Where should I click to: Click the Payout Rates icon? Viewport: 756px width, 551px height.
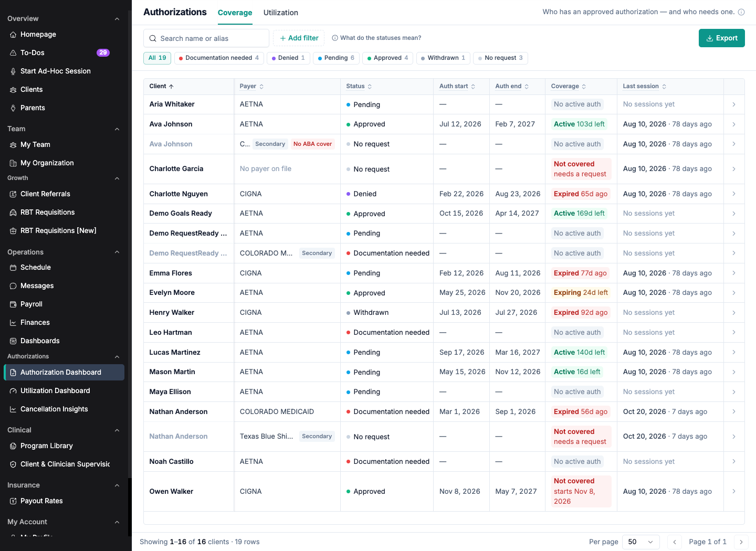pyautogui.click(x=13, y=501)
